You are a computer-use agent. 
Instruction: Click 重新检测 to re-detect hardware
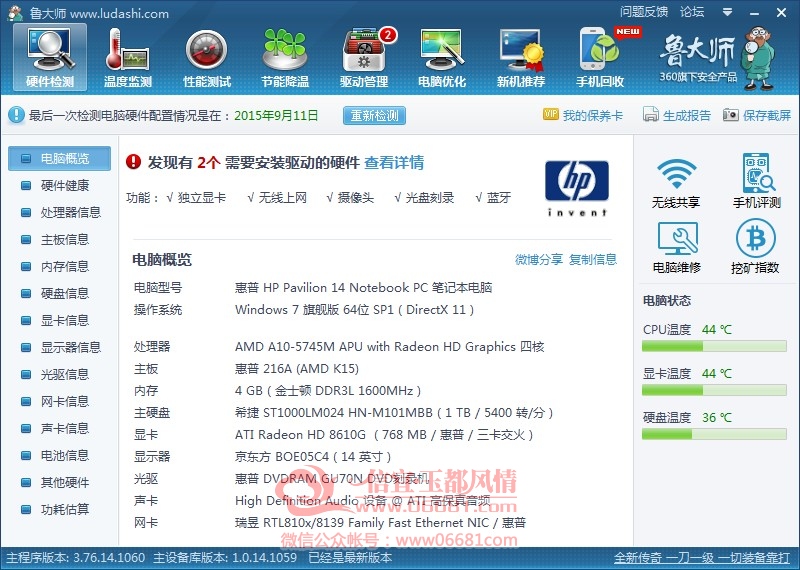click(x=374, y=115)
